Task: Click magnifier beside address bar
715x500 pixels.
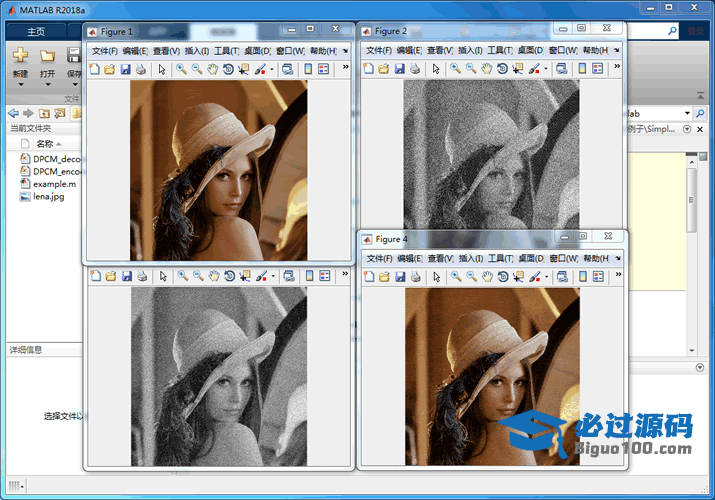Action: pyautogui.click(x=700, y=113)
